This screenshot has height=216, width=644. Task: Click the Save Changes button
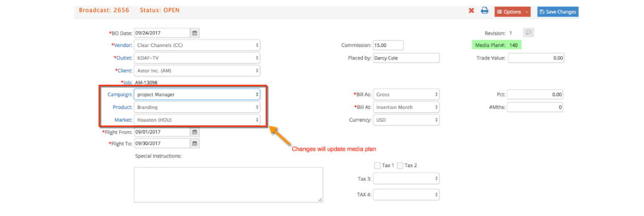(558, 12)
